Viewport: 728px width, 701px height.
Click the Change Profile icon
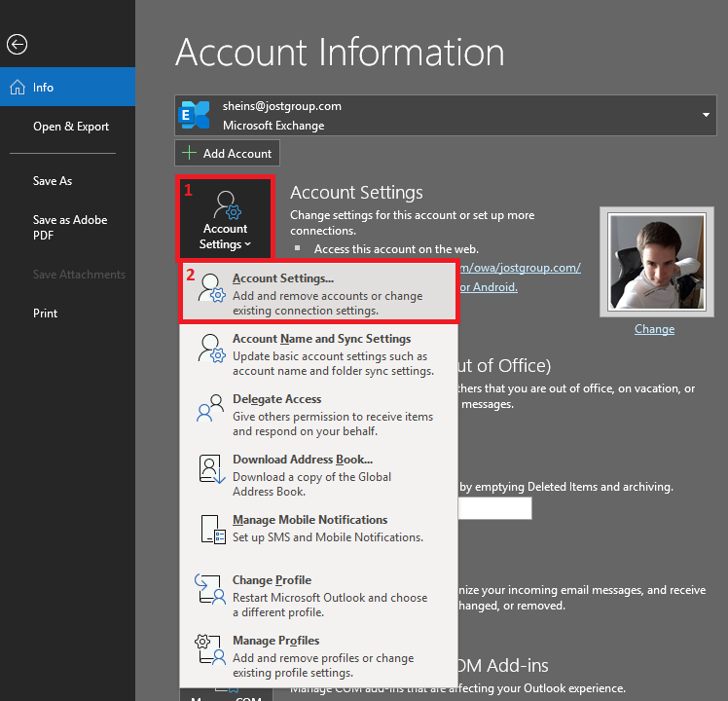tap(210, 589)
